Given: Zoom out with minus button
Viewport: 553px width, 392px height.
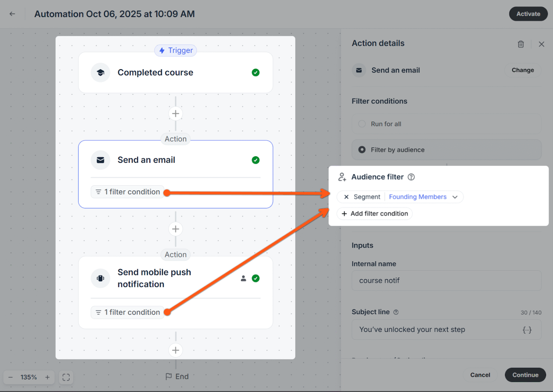Looking at the screenshot, I should point(10,377).
